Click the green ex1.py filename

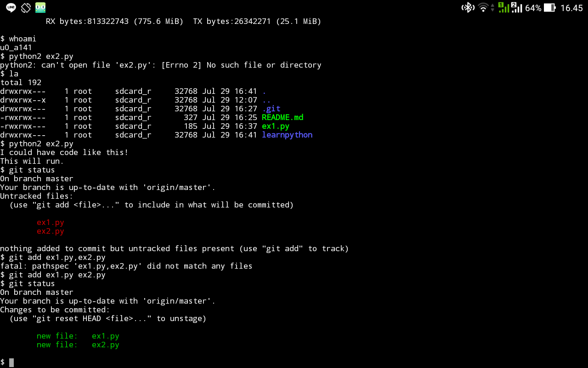click(x=275, y=126)
